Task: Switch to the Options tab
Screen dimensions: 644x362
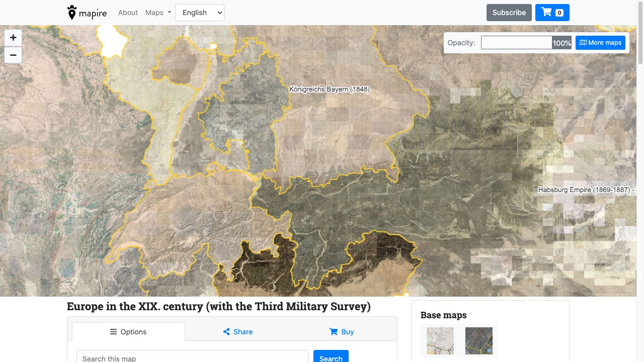Action: 128,332
